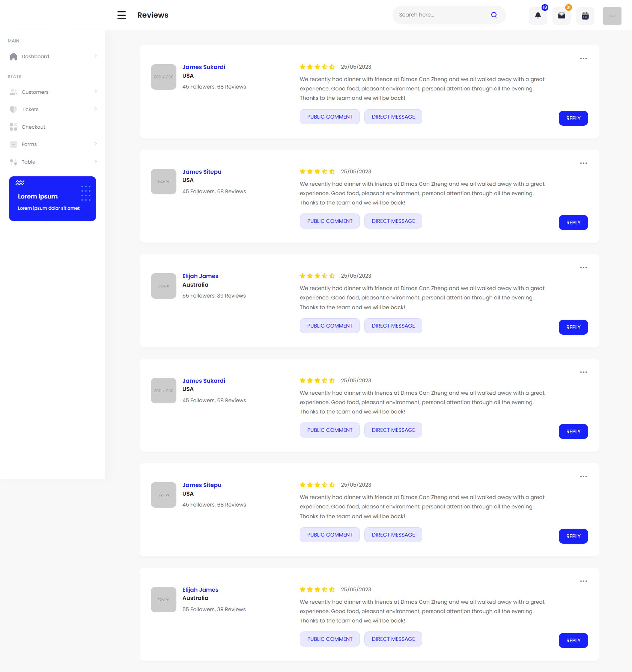Select the Tickets heart icon
This screenshot has height=672, width=632.
[x=14, y=109]
